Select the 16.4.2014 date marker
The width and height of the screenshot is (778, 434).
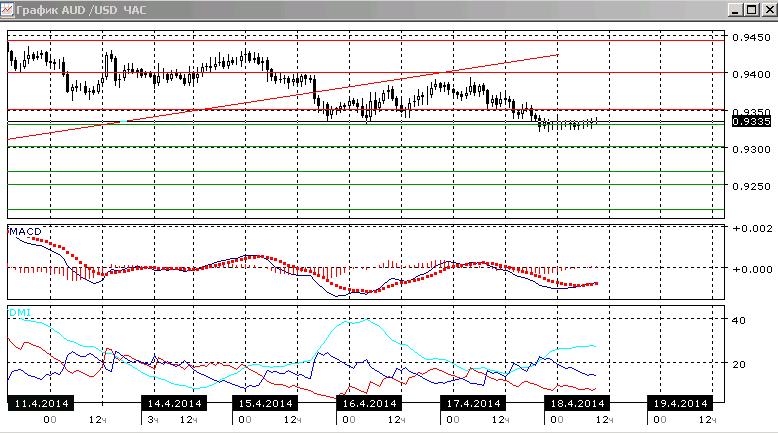[369, 403]
